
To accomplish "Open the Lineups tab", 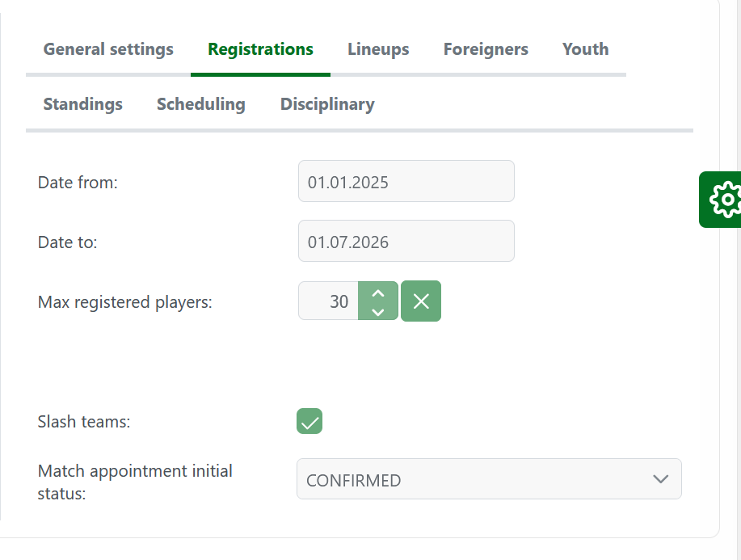I will pos(378,49).
